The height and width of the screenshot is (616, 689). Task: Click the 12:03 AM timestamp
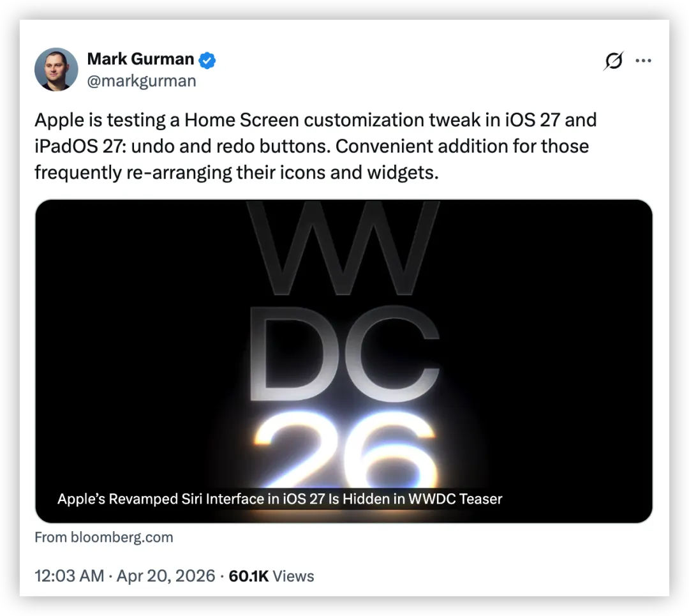tap(69, 576)
